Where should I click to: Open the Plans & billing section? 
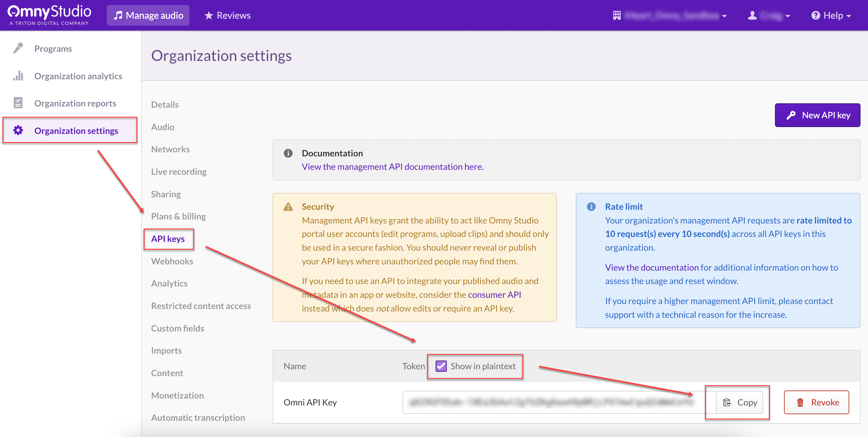coord(178,216)
